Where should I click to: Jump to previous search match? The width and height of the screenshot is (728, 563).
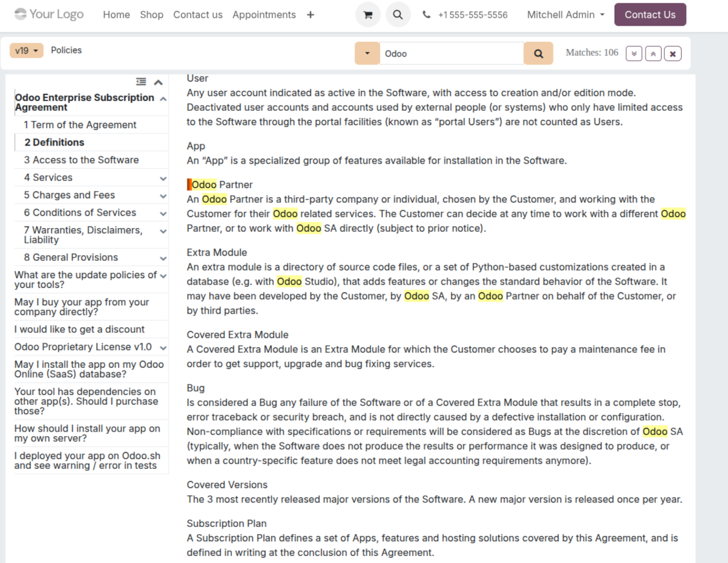(653, 53)
